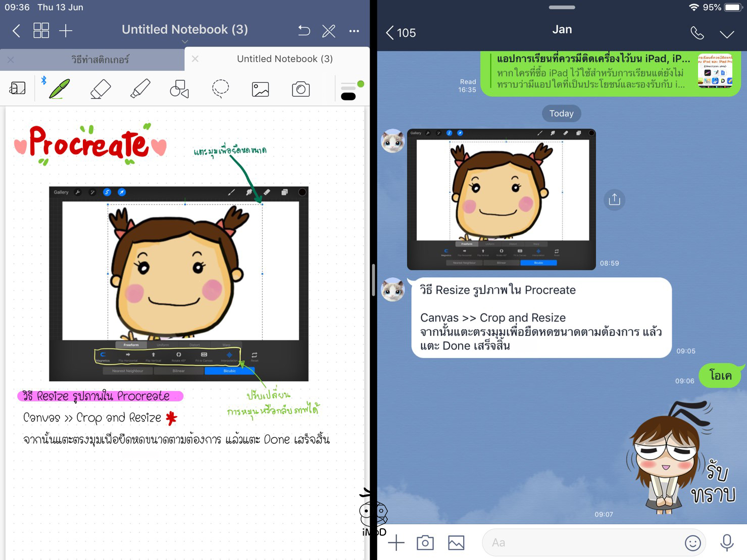Image resolution: width=747 pixels, height=560 pixels.
Task: Share the Procreate screenshot message
Action: (614, 199)
